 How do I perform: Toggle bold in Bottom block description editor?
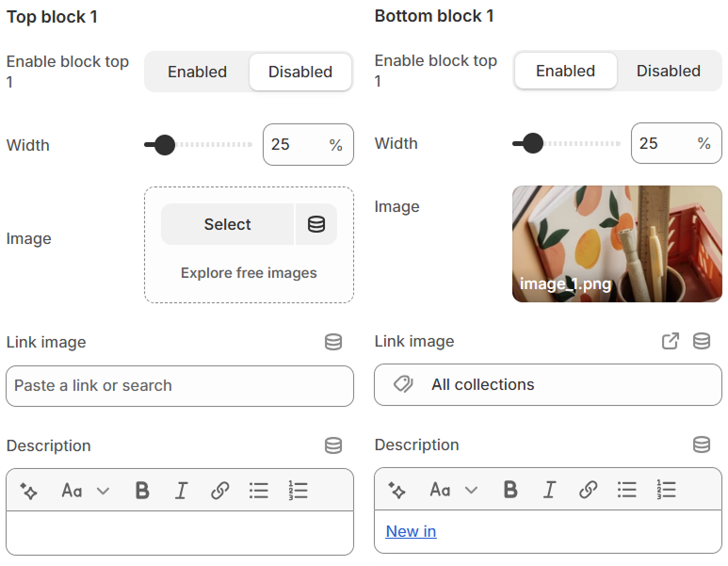click(510, 490)
